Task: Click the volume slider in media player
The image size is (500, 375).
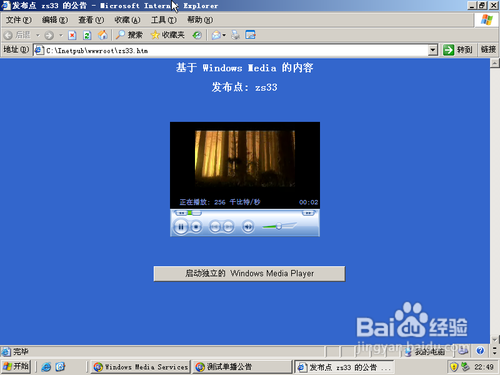Action: [x=279, y=226]
